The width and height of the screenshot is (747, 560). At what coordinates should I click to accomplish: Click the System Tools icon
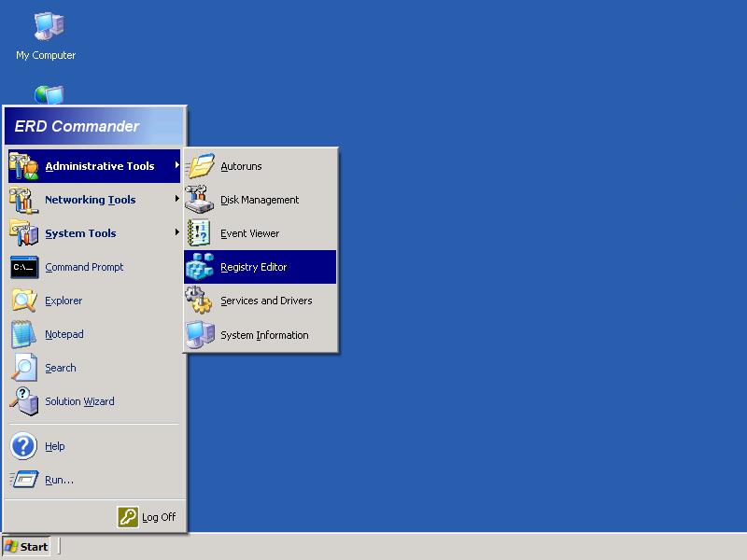pos(24,233)
